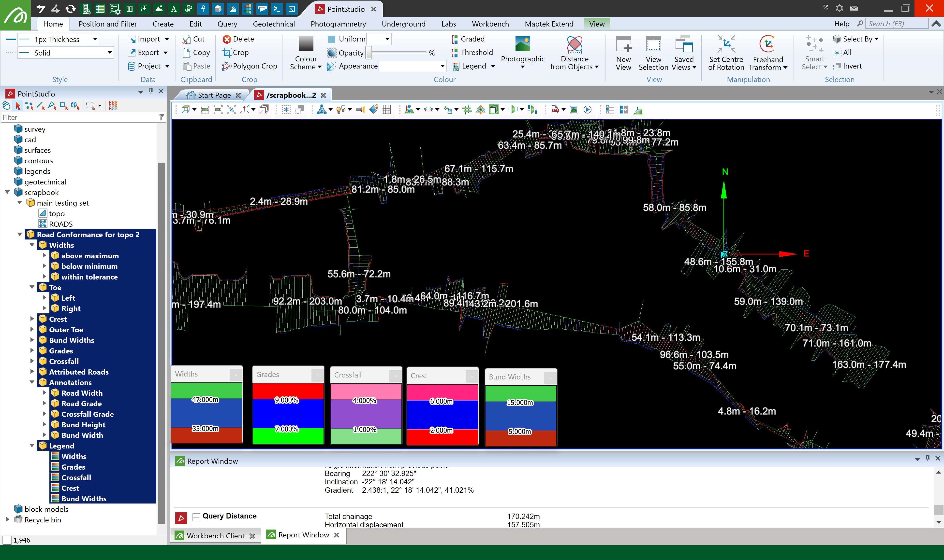This screenshot has height=560, width=944.
Task: Adjust the Opacity slider handle
Action: (x=369, y=53)
